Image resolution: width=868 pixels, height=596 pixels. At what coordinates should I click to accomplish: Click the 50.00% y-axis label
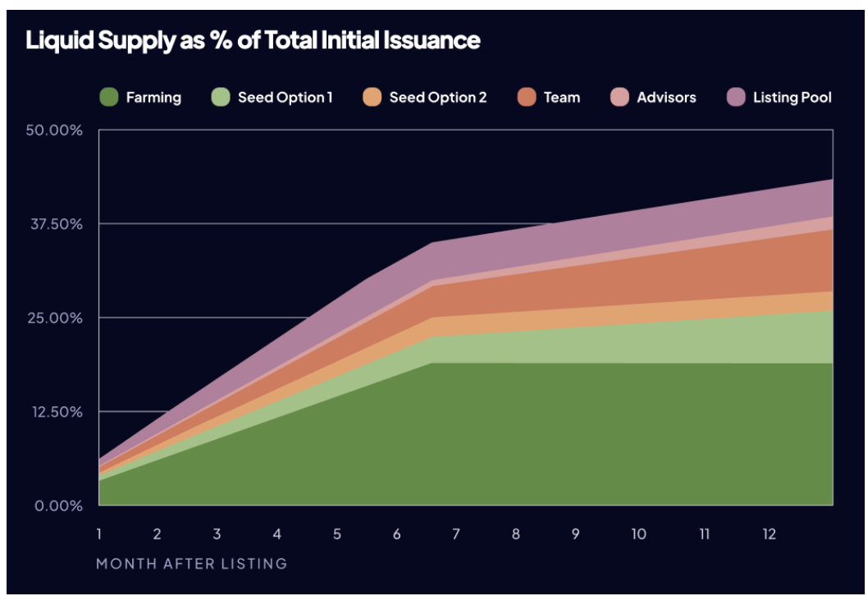[54, 131]
